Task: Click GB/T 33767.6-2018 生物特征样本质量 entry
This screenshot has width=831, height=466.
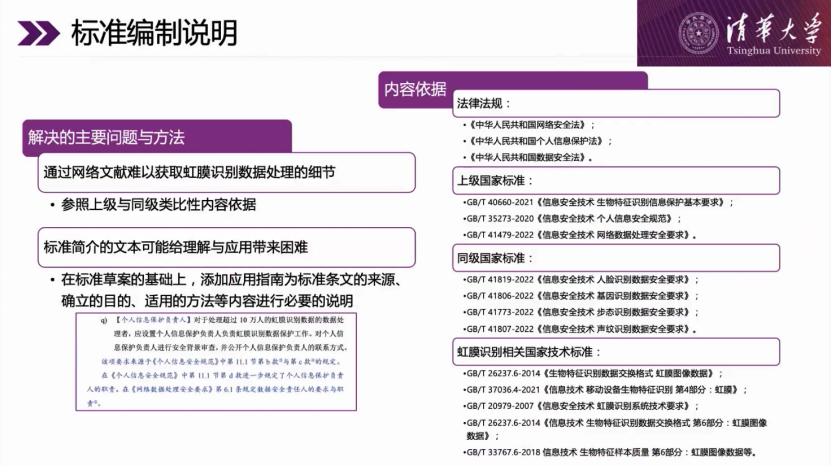Action: 609,453
